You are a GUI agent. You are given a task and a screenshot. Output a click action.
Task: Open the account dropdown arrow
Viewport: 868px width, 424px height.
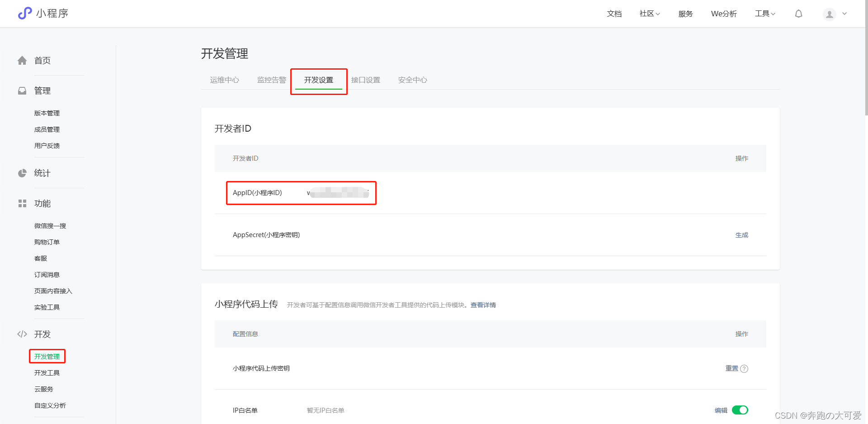click(x=844, y=14)
